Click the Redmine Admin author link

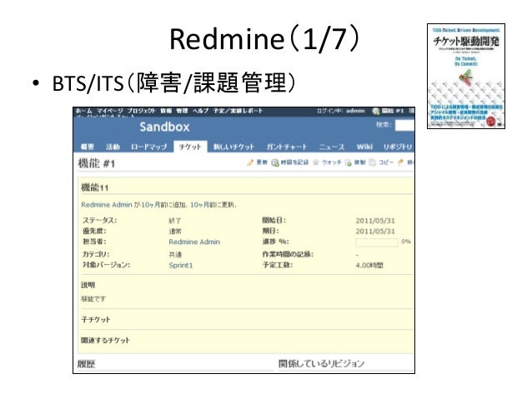107,205
